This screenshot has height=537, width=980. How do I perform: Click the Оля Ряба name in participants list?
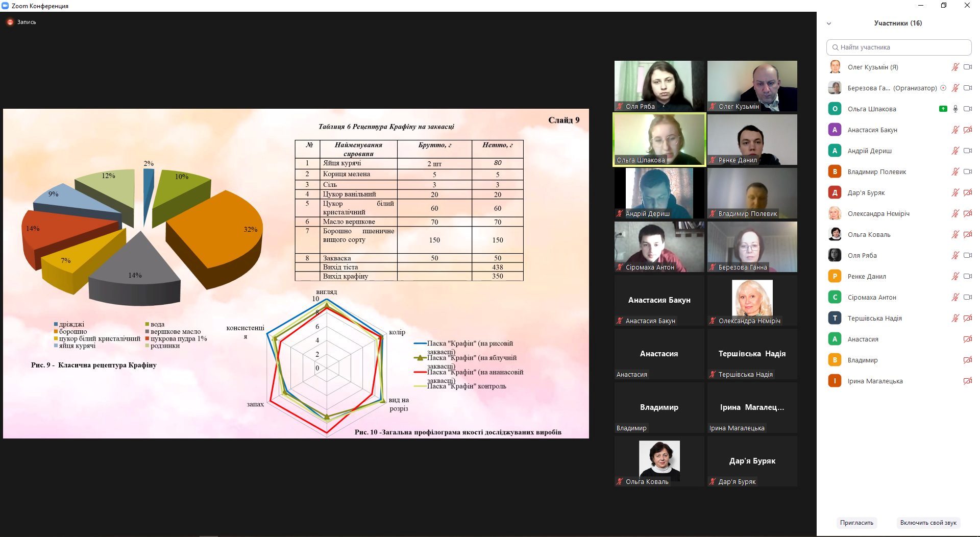click(862, 255)
